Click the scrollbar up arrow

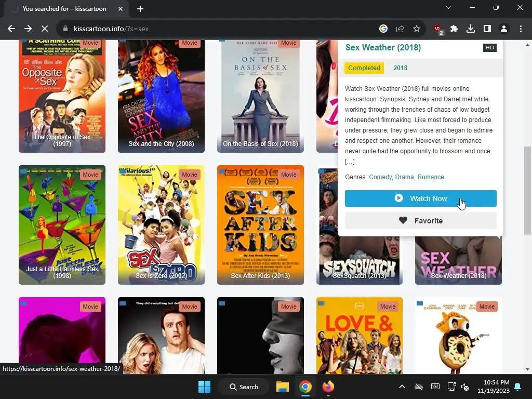pyautogui.click(x=527, y=45)
